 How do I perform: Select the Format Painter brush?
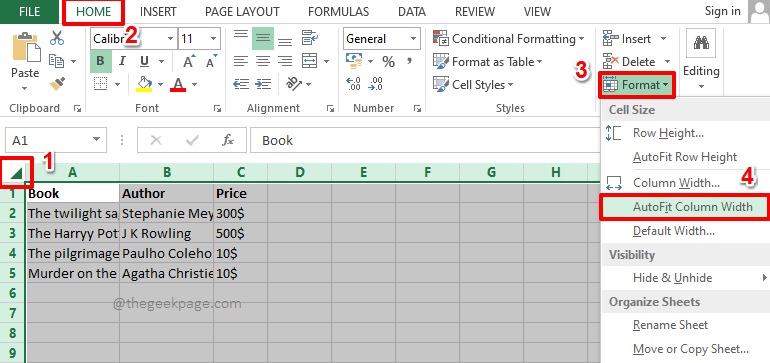[x=57, y=84]
